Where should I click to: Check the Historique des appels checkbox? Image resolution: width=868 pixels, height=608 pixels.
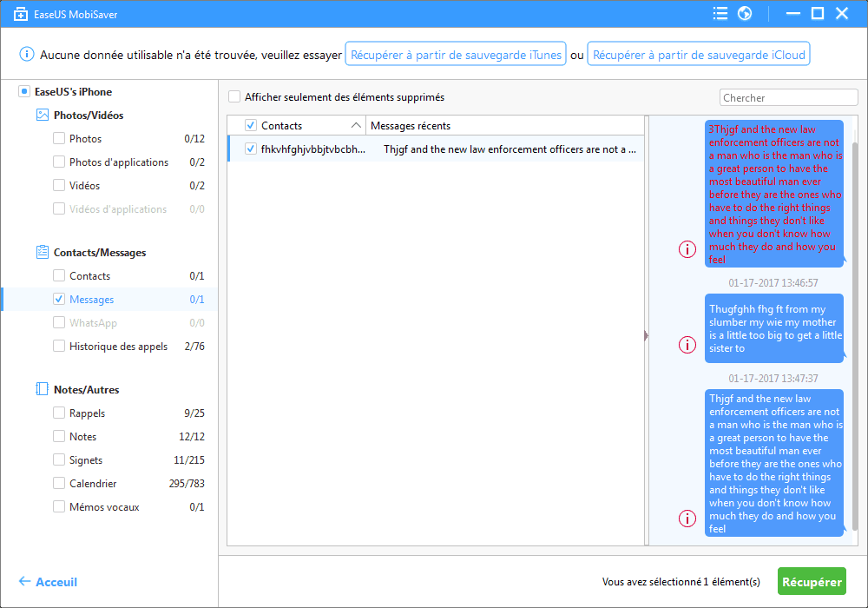tap(59, 346)
